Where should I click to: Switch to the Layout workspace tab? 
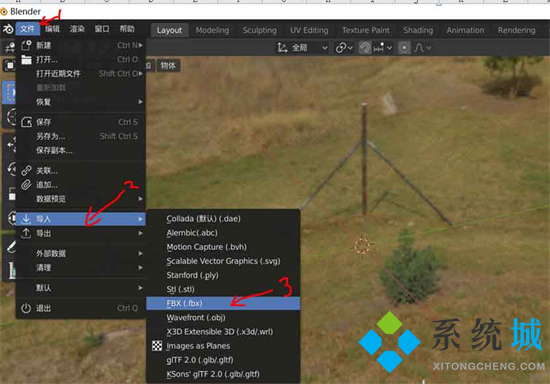point(169,30)
